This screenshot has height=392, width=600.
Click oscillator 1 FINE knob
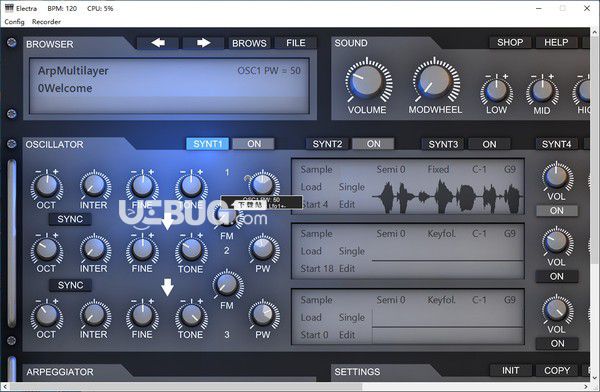142,186
